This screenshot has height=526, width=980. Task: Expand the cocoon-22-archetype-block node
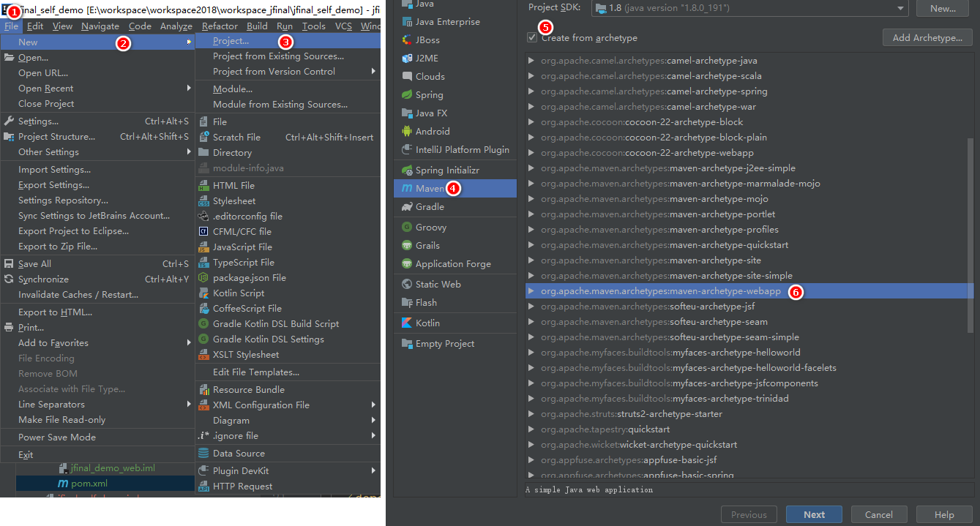[531, 122]
